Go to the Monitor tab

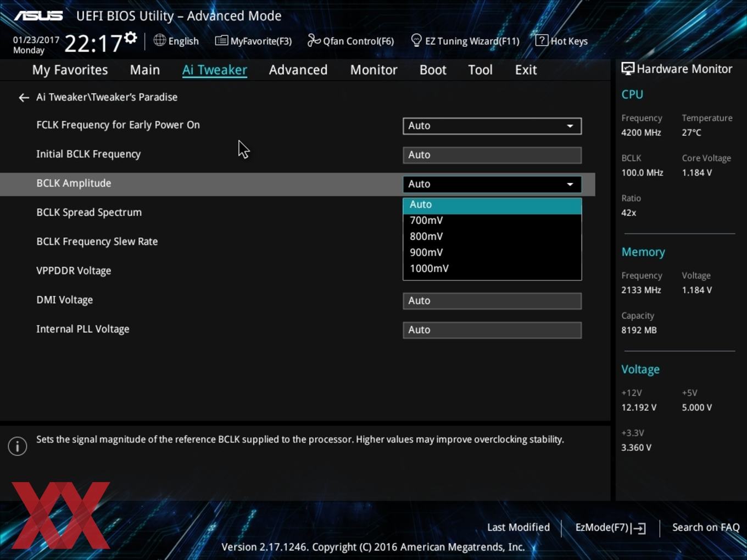tap(374, 70)
